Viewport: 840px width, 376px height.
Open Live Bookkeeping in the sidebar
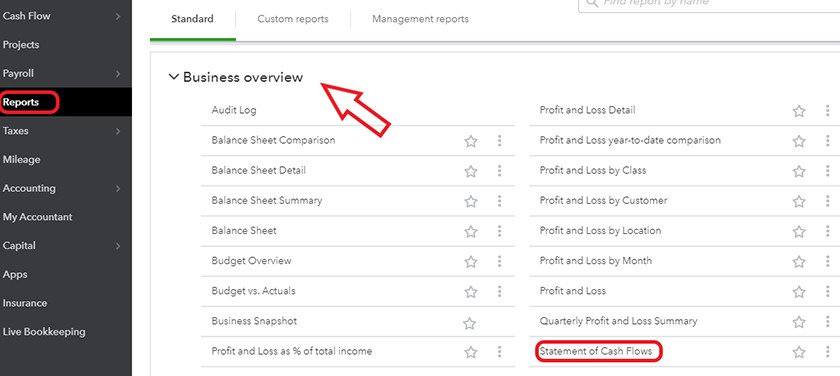(44, 332)
